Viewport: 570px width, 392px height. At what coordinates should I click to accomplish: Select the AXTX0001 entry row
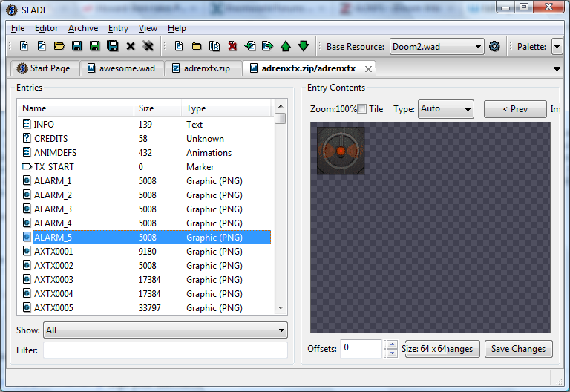coord(144,251)
